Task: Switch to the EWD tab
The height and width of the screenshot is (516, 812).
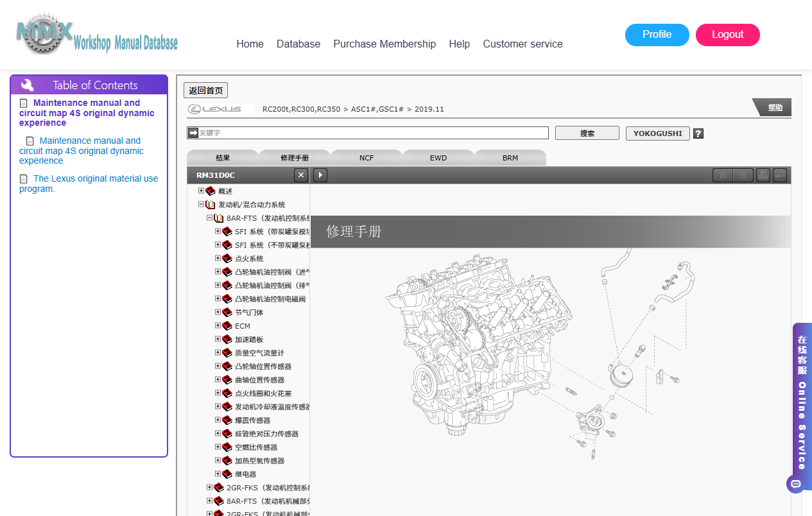Action: tap(438, 158)
